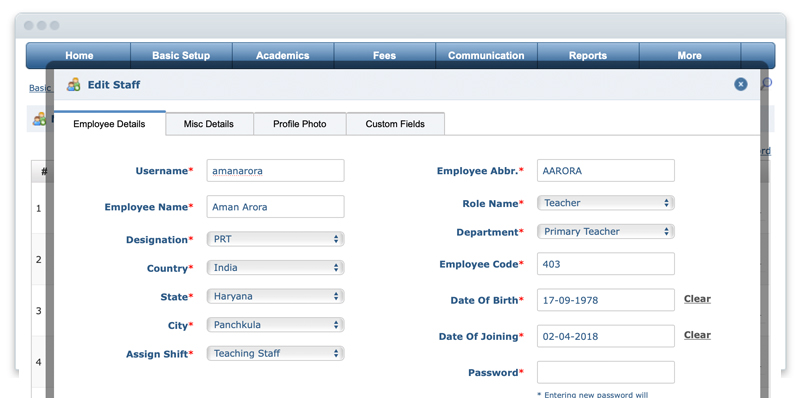
Task: Open the Department dropdown
Action: (x=606, y=231)
